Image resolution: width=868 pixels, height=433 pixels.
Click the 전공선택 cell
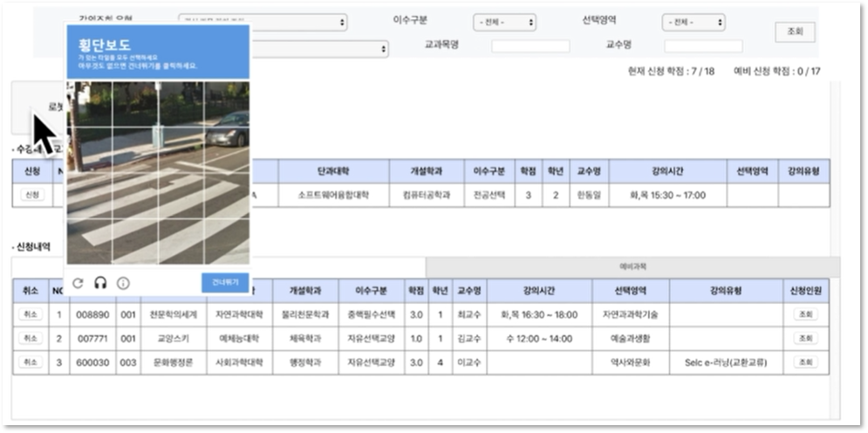click(x=489, y=195)
